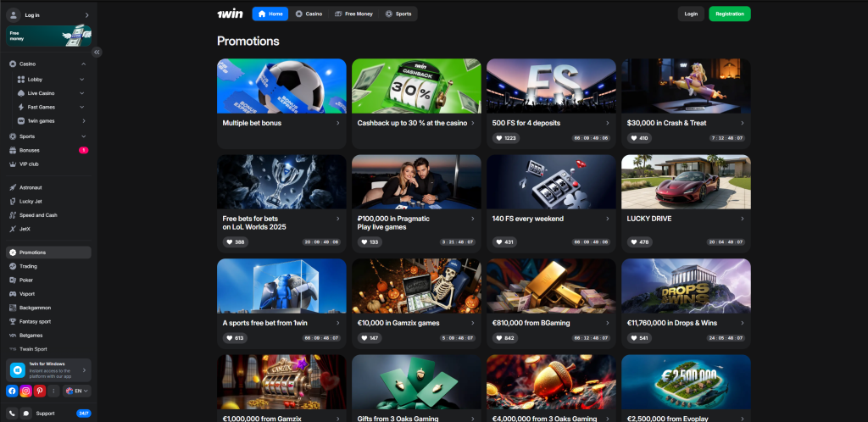Click the Facebook icon in the sidebar

point(13,391)
